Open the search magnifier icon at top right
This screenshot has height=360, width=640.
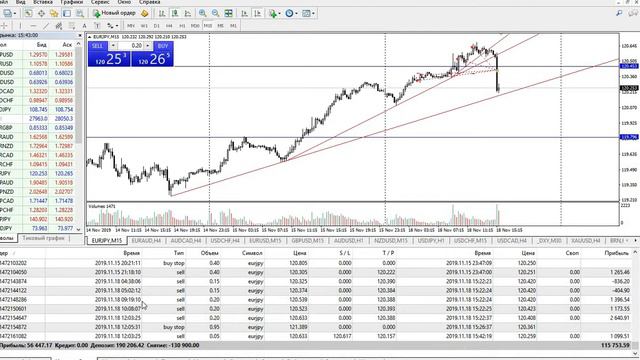pyautogui.click(x=619, y=13)
